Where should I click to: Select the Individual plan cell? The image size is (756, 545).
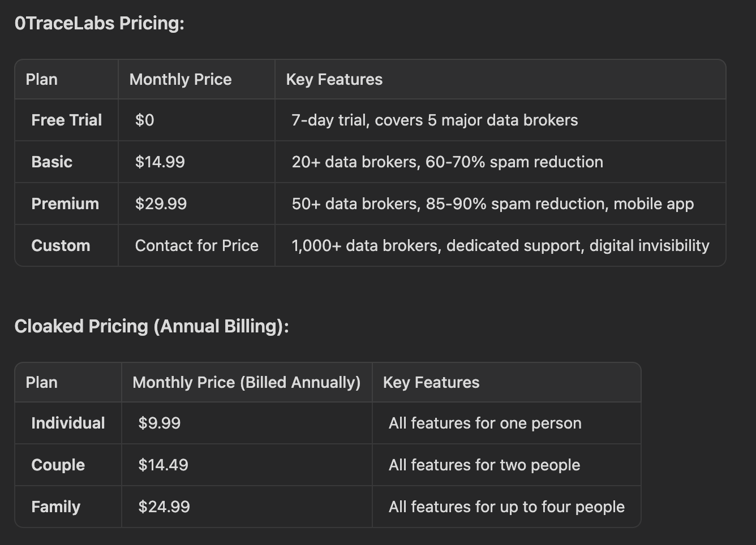68,423
